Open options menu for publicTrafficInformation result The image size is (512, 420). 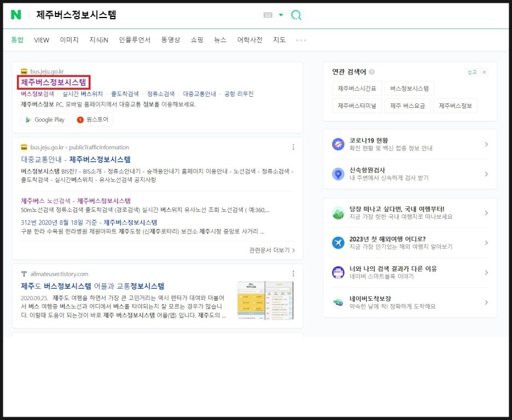293,147
